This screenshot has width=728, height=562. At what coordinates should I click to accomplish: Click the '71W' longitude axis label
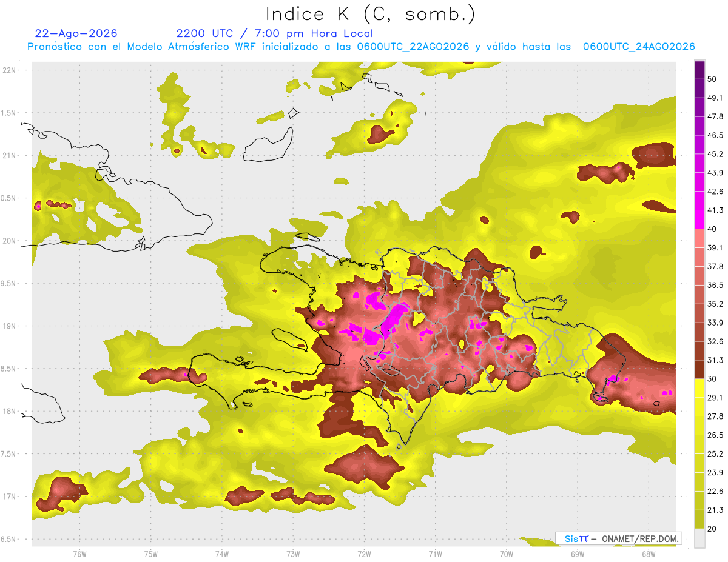pyautogui.click(x=435, y=554)
